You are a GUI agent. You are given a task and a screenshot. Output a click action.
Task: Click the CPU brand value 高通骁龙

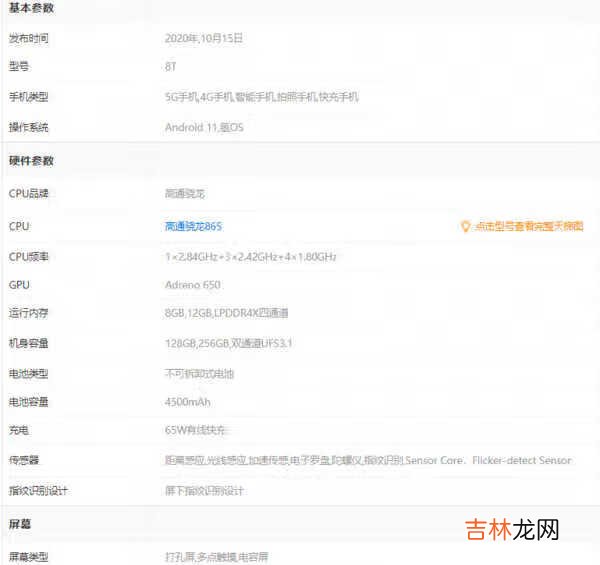(x=185, y=194)
